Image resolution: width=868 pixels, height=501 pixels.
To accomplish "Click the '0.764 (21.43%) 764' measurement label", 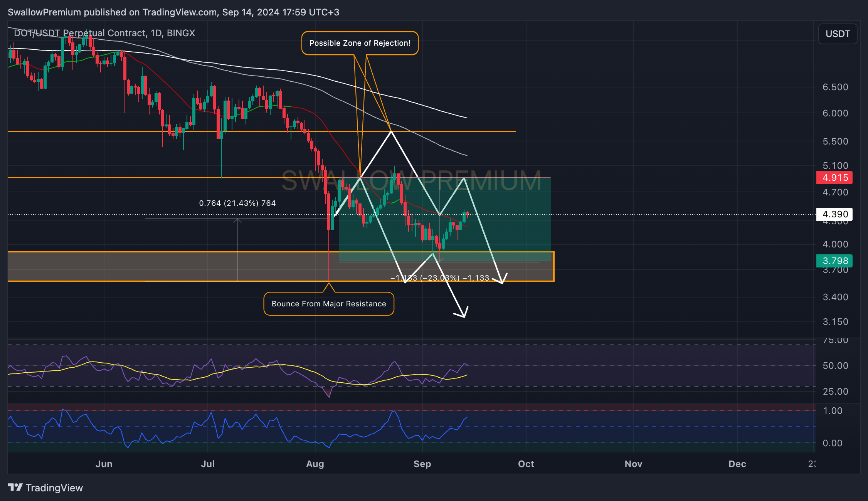I will (237, 203).
